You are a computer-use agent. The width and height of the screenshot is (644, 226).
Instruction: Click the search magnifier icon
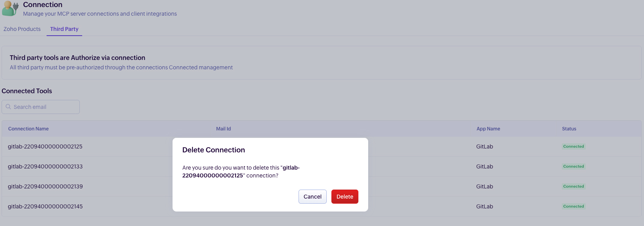pos(8,107)
